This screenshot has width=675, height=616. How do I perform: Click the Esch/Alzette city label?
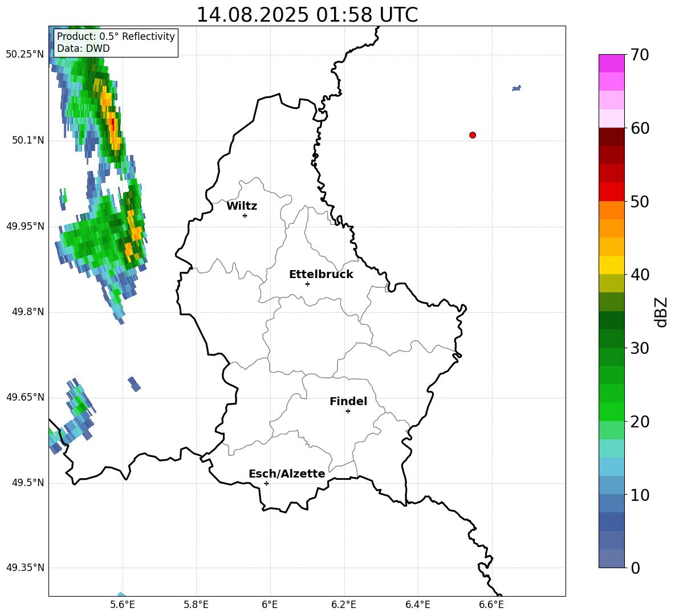tap(287, 474)
